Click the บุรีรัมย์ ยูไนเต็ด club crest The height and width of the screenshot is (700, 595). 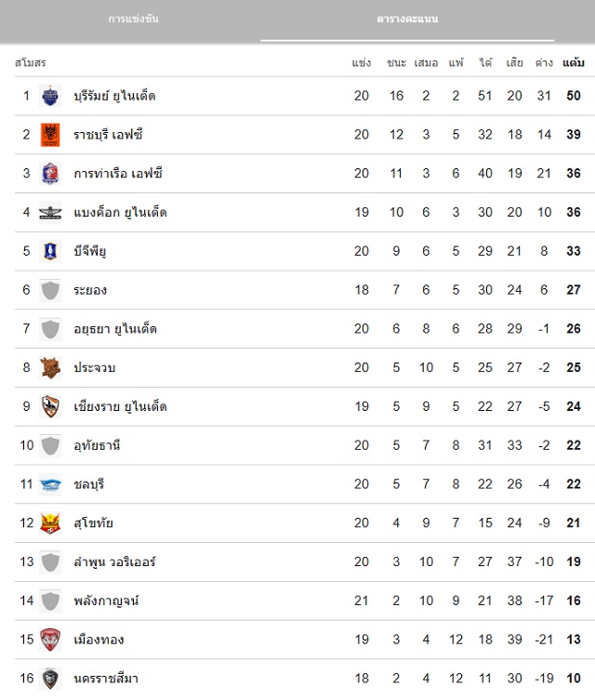pos(50,96)
